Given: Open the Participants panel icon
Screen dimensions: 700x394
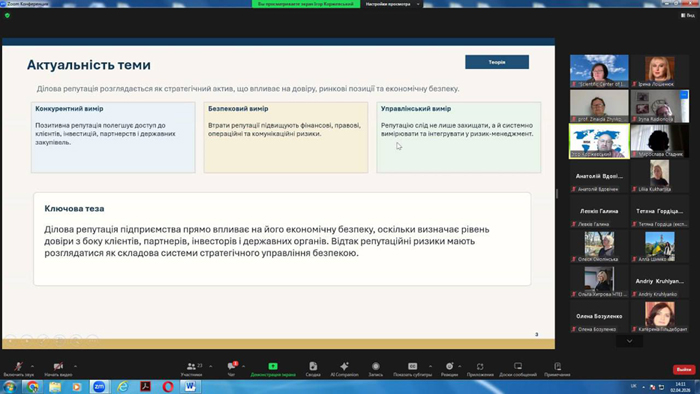Looking at the screenshot, I should [x=192, y=366].
